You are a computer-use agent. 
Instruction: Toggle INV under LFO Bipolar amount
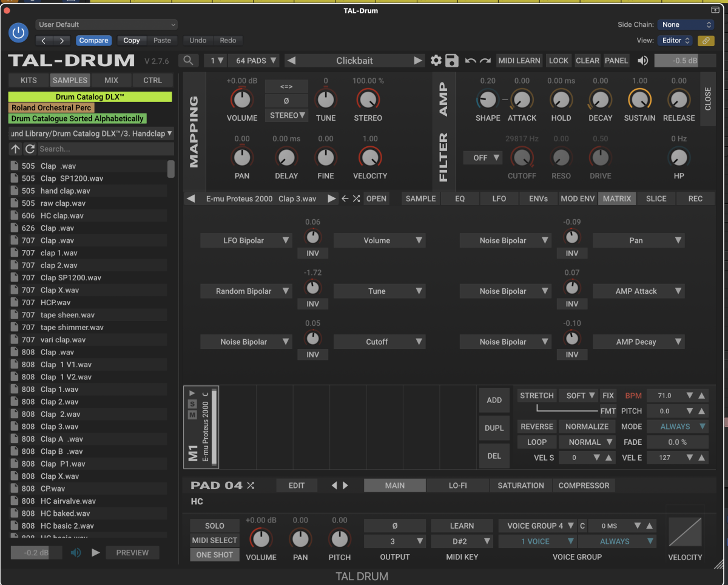point(312,253)
